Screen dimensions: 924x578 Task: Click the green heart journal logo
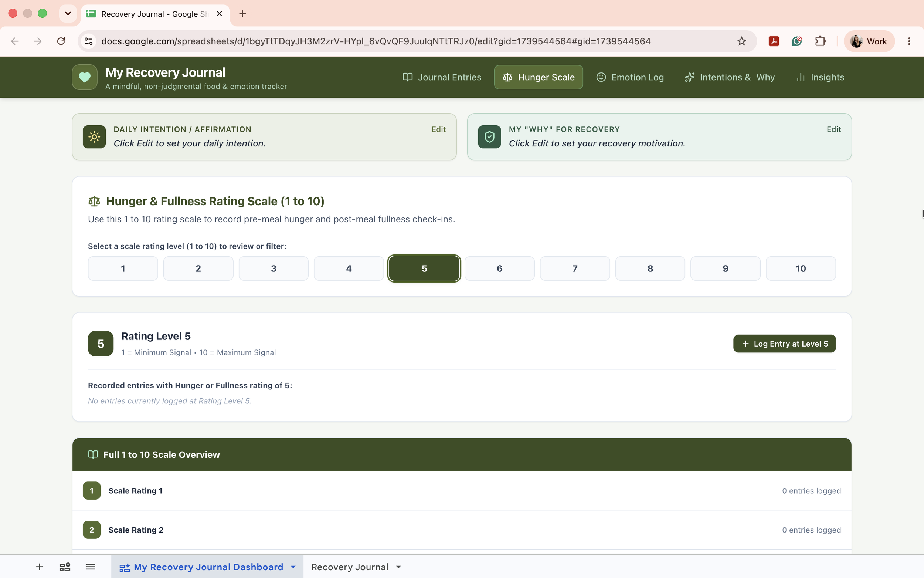pyautogui.click(x=84, y=77)
